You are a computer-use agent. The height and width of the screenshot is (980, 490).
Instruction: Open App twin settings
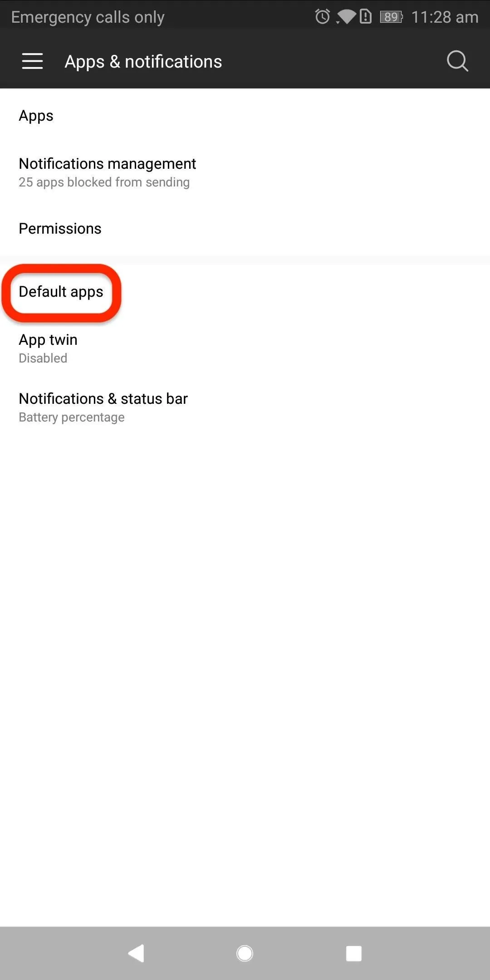coord(245,348)
